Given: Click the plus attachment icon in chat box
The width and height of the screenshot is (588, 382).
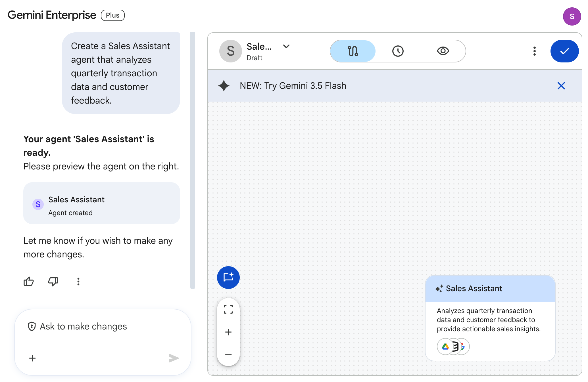Looking at the screenshot, I should pyautogui.click(x=32, y=358).
